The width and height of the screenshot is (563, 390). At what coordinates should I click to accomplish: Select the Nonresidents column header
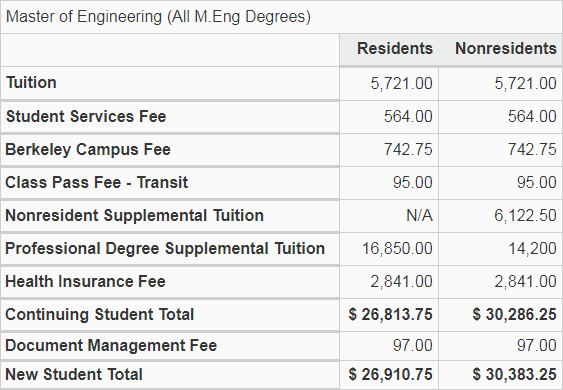(x=506, y=48)
